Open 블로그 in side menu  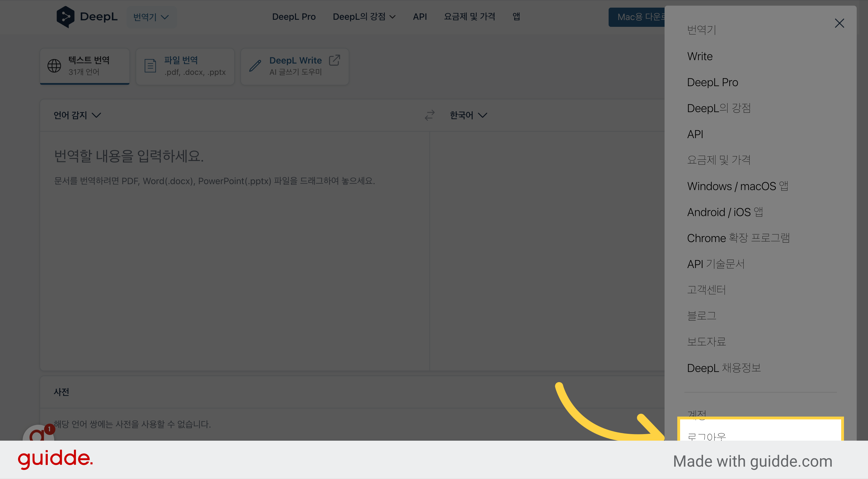702,316
